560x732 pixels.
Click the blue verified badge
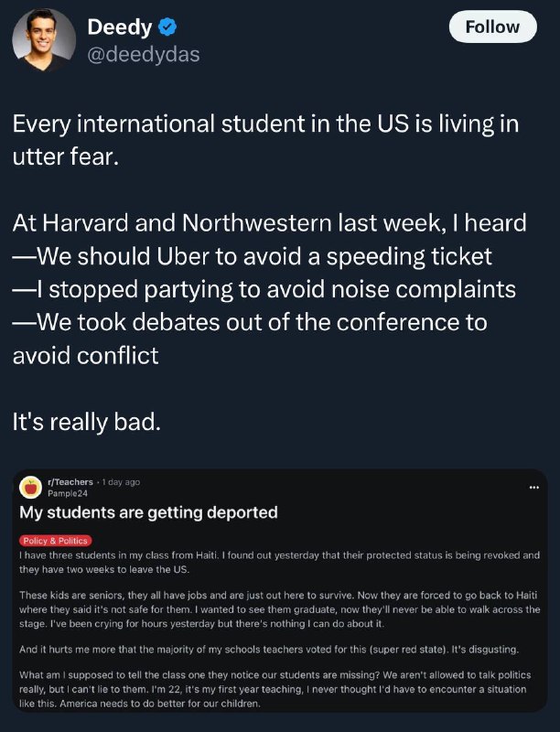click(x=167, y=27)
